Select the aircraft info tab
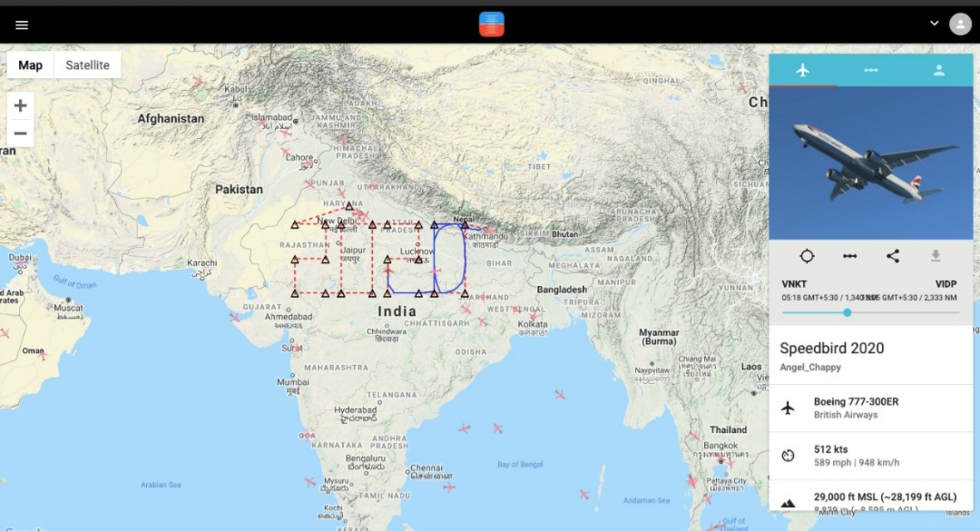980x531 pixels. click(x=802, y=70)
